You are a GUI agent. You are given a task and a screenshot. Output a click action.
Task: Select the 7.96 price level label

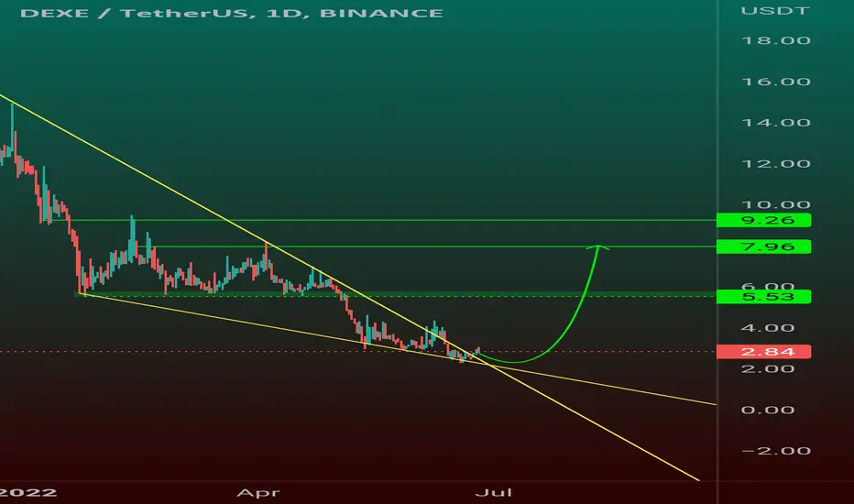click(763, 247)
